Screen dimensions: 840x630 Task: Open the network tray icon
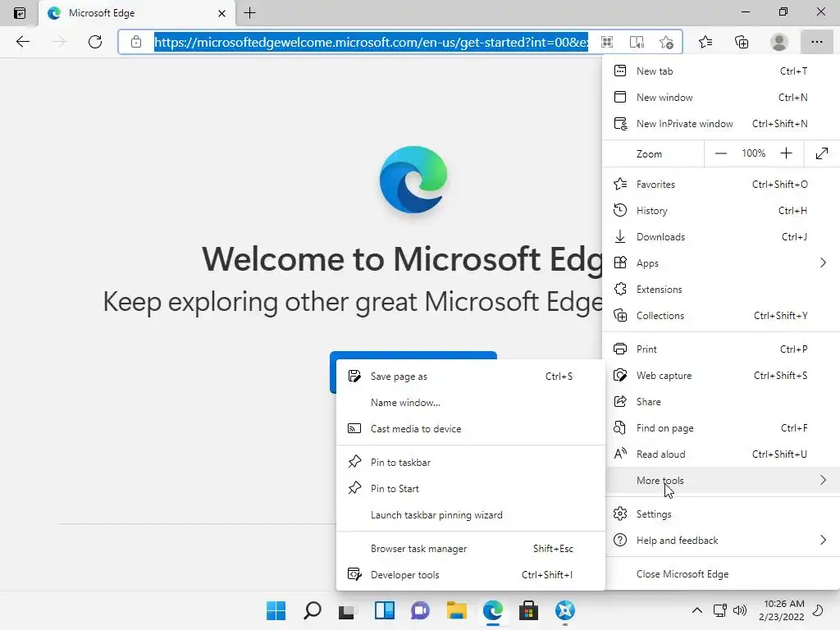pos(720,610)
